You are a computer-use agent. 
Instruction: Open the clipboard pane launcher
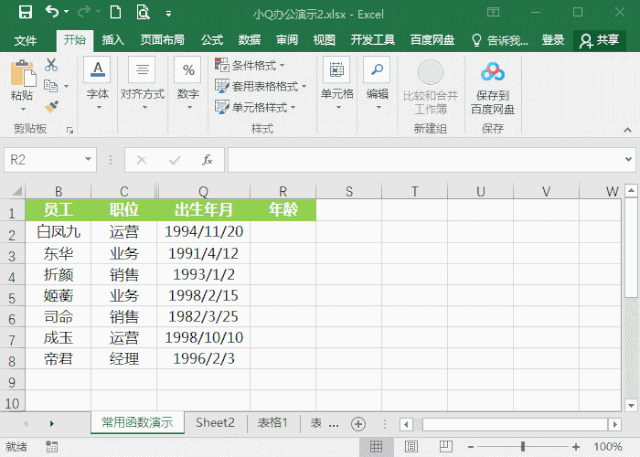70,130
